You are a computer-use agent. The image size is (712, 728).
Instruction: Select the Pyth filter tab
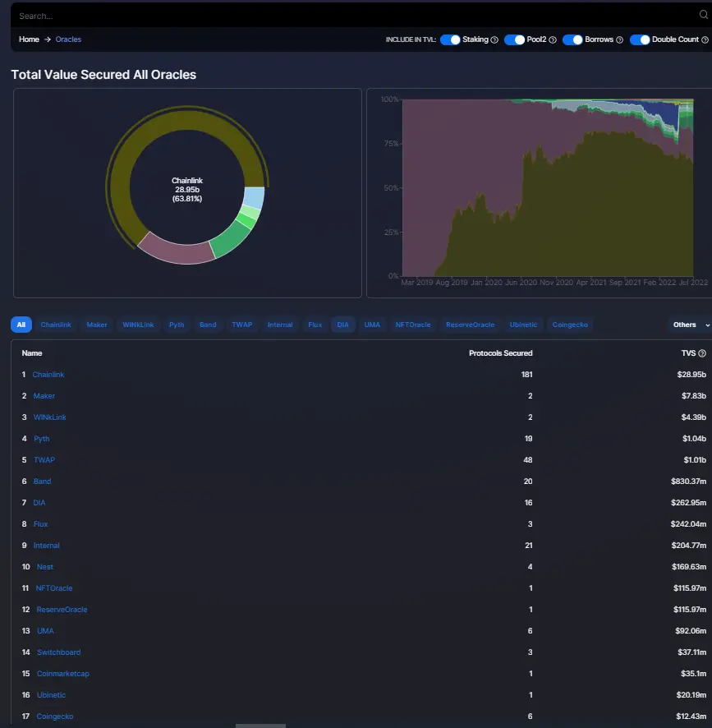pos(177,325)
